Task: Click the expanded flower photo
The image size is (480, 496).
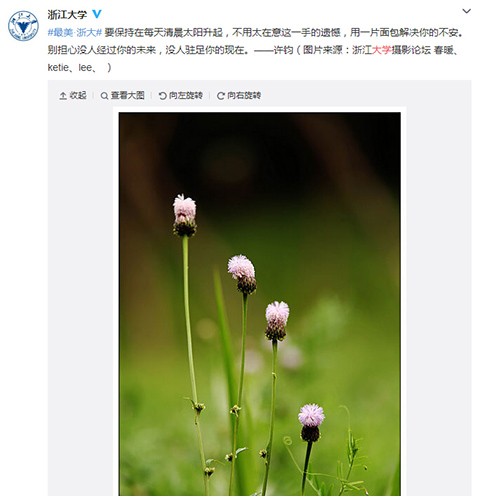Action: [x=260, y=304]
